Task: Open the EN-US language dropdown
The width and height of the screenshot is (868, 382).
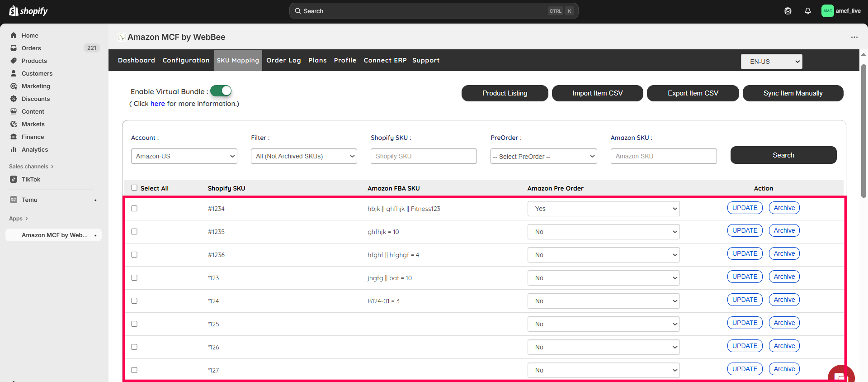Action: click(771, 62)
